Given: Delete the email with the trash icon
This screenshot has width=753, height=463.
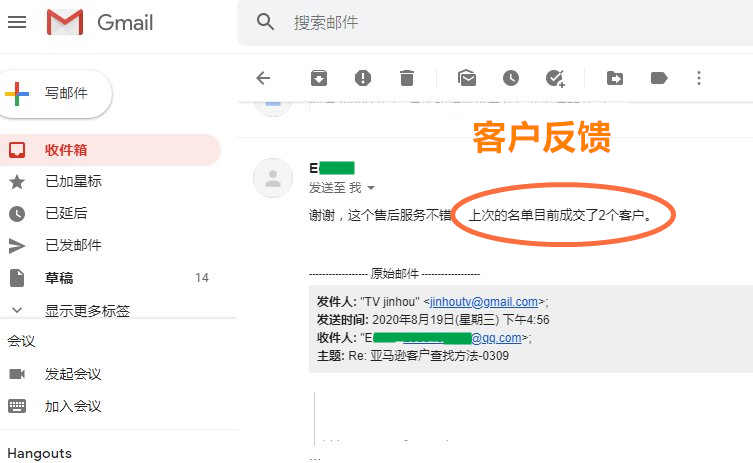Looking at the screenshot, I should (407, 78).
